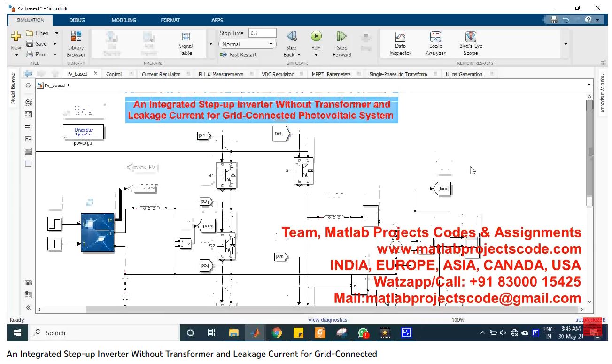Open the Single-Phase dq Transform tab
Image resolution: width=612 pixels, height=364 pixels.
398,74
